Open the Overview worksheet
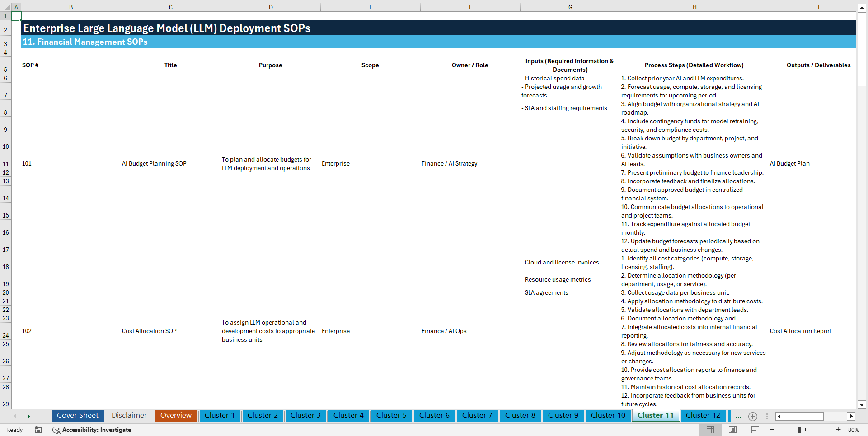The image size is (868, 436). [176, 416]
